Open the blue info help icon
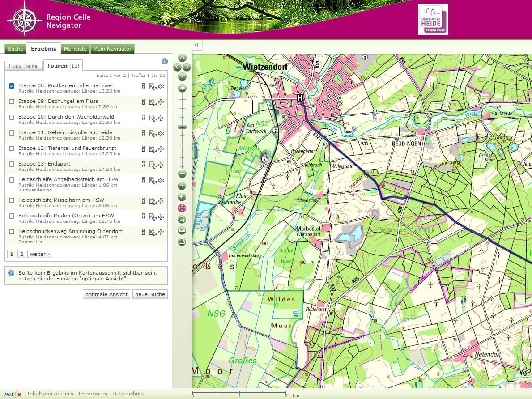 pyautogui.click(x=164, y=61)
